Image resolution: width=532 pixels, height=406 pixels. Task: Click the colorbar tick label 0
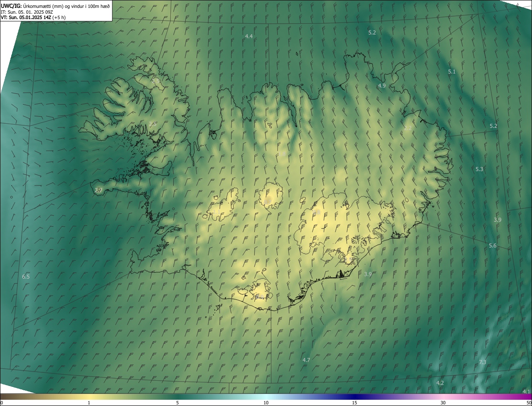coord(2,403)
